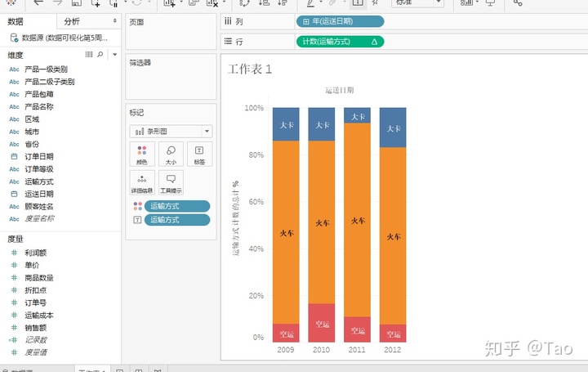This screenshot has height=372, width=588.
Task: Click the 数据源 data source icon
Action: (14, 38)
